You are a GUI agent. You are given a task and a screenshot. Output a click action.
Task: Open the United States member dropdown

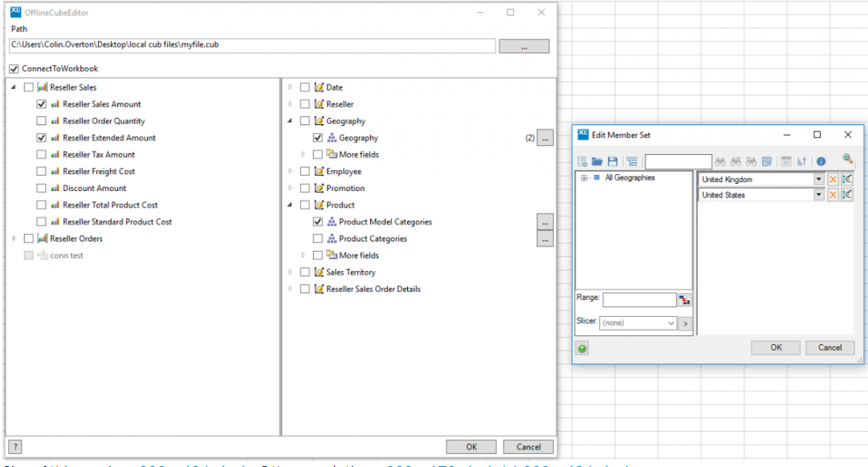click(820, 194)
